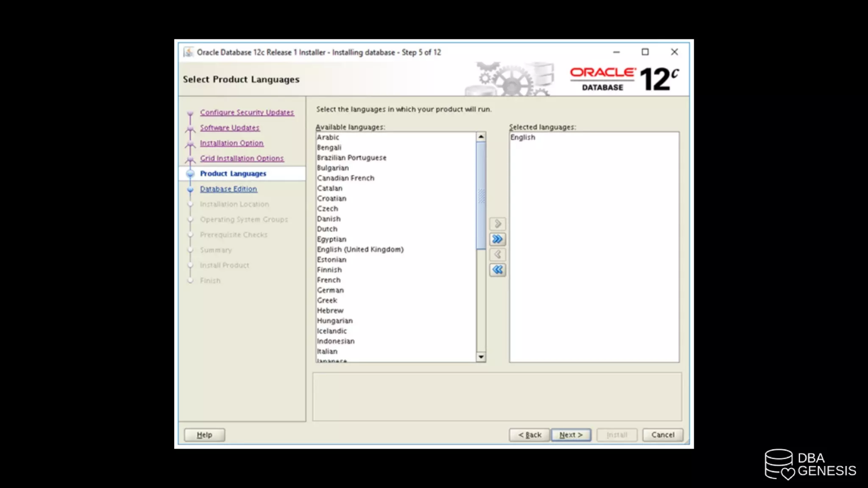Click the scroll up arrow in languages list
This screenshot has width=868, height=488.
[x=481, y=137]
